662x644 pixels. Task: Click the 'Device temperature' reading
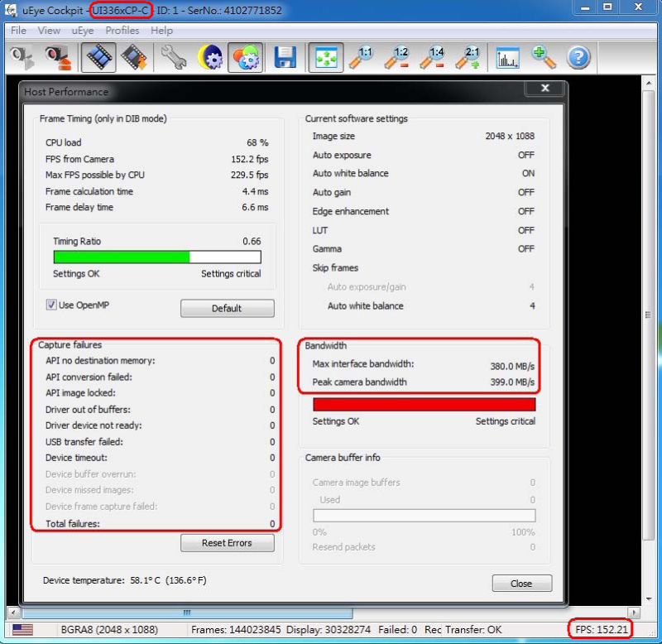[x=125, y=580]
